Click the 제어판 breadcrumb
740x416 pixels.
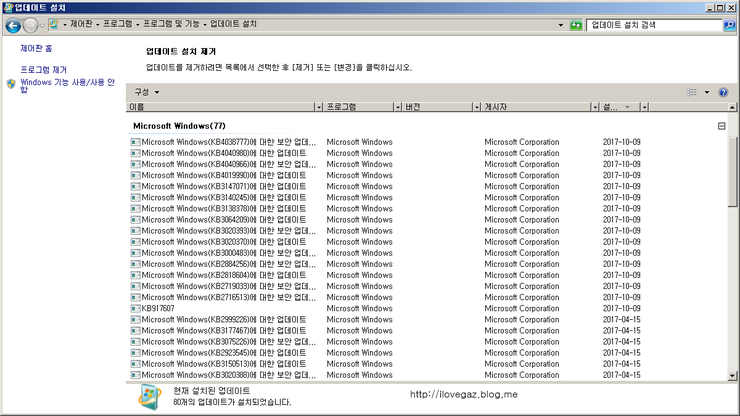pyautogui.click(x=81, y=24)
